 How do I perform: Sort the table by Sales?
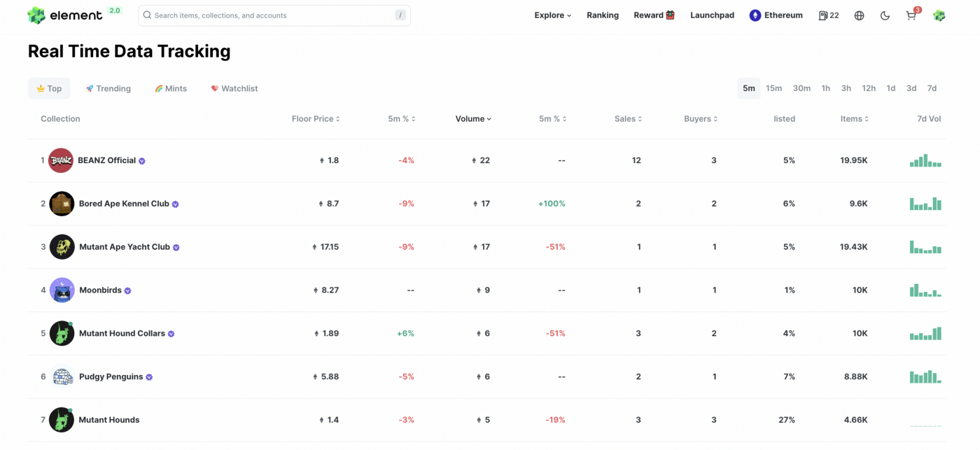(x=628, y=119)
